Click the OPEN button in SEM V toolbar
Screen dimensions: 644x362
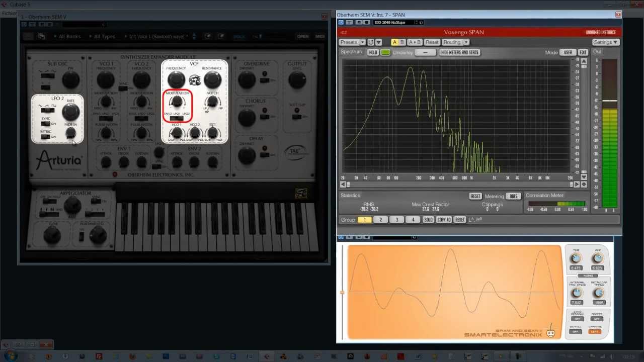(302, 36)
